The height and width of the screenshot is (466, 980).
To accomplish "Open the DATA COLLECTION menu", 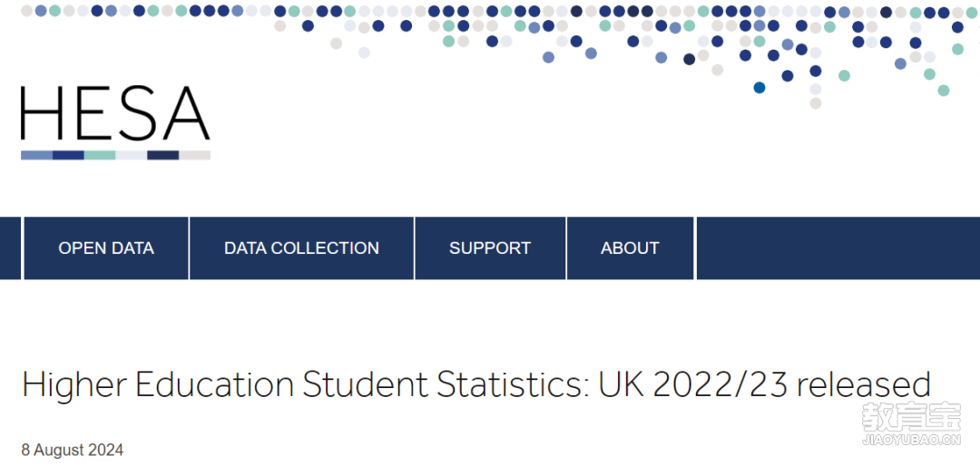I will (301, 248).
